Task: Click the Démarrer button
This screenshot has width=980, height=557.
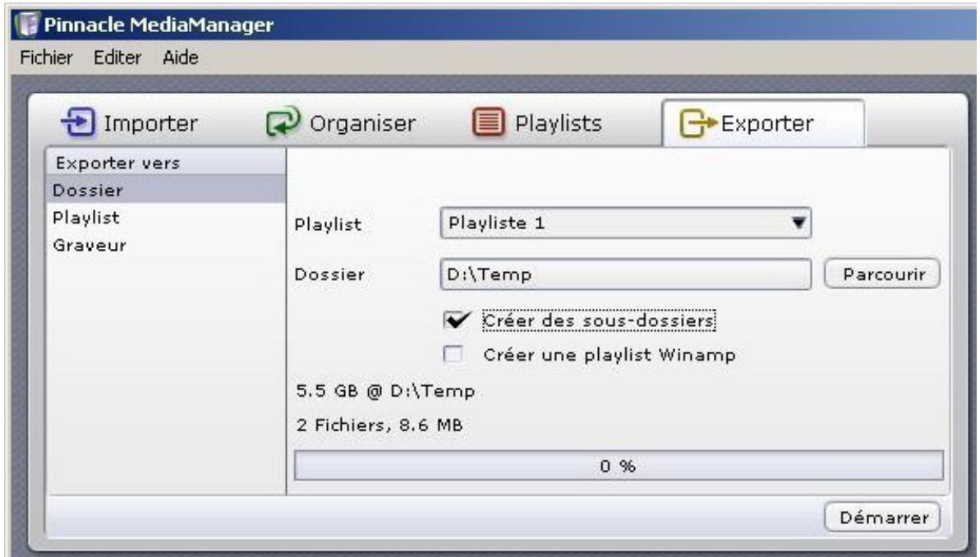Action: tap(882, 517)
